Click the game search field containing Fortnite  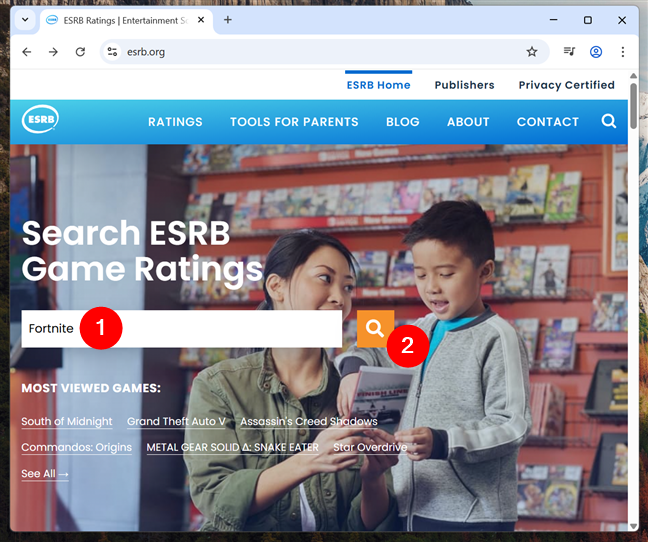182,329
